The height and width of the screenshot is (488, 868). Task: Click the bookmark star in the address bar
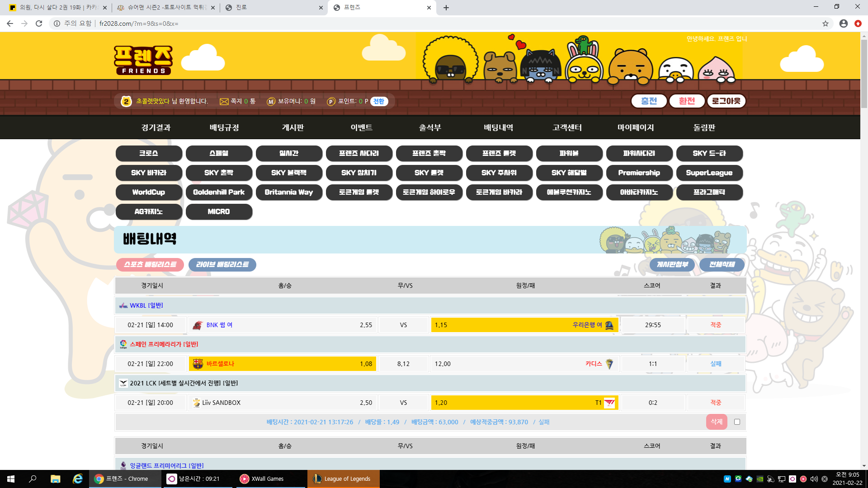[x=826, y=23]
